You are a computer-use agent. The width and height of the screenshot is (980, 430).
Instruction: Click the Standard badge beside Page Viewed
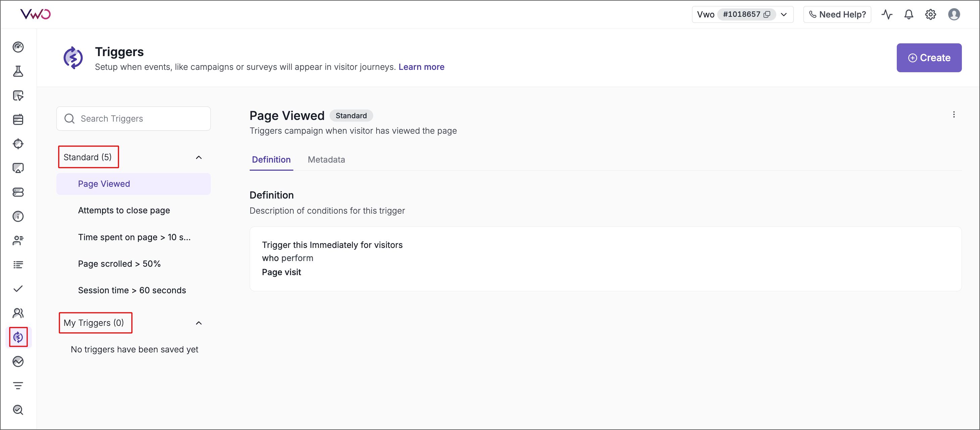coord(351,116)
